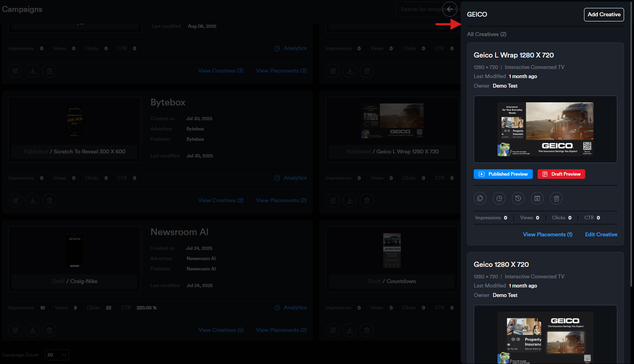Image resolution: width=634 pixels, height=364 pixels.
Task: Delete the Geico L Wrap creative
Action: click(x=556, y=198)
